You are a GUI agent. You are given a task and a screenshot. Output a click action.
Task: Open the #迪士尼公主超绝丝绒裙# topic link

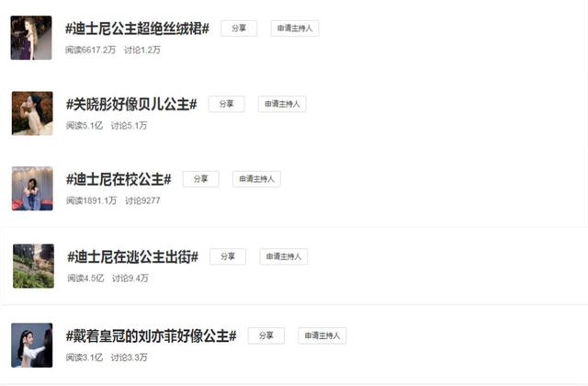[x=137, y=28]
